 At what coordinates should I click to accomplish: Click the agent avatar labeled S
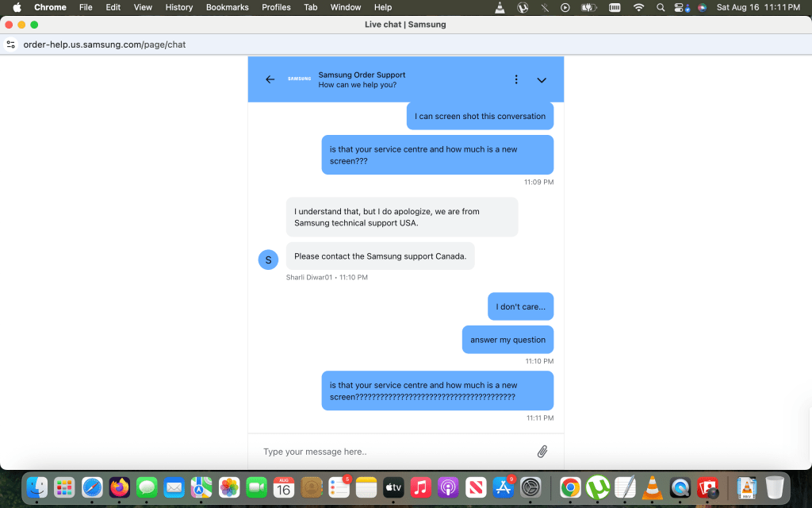(x=268, y=260)
